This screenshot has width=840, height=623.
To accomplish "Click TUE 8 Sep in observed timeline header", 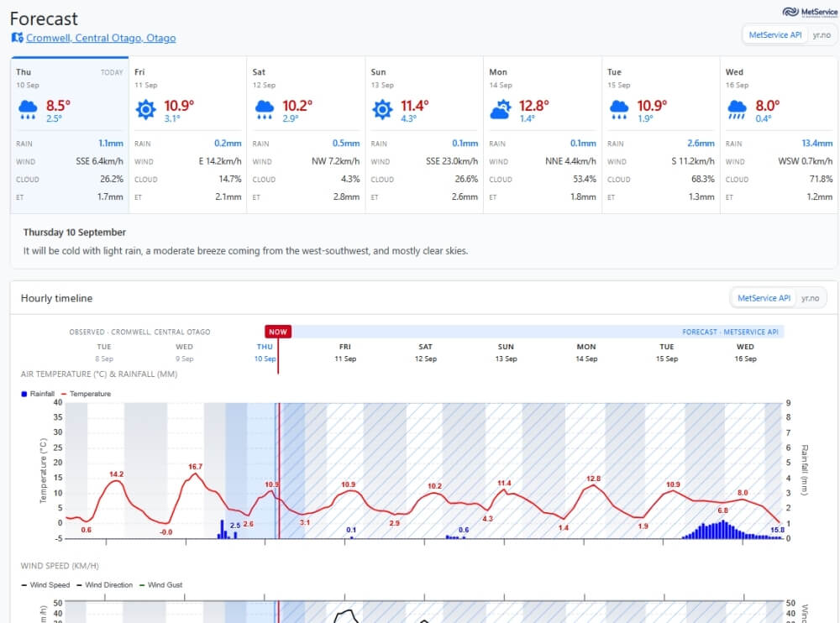I will (x=104, y=353).
